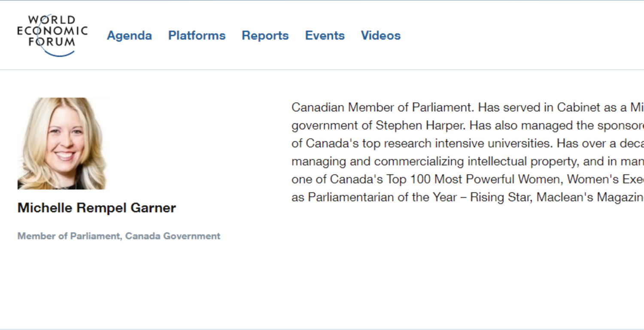Click the World Economic Forum logo
This screenshot has height=330, width=644.
(x=52, y=36)
